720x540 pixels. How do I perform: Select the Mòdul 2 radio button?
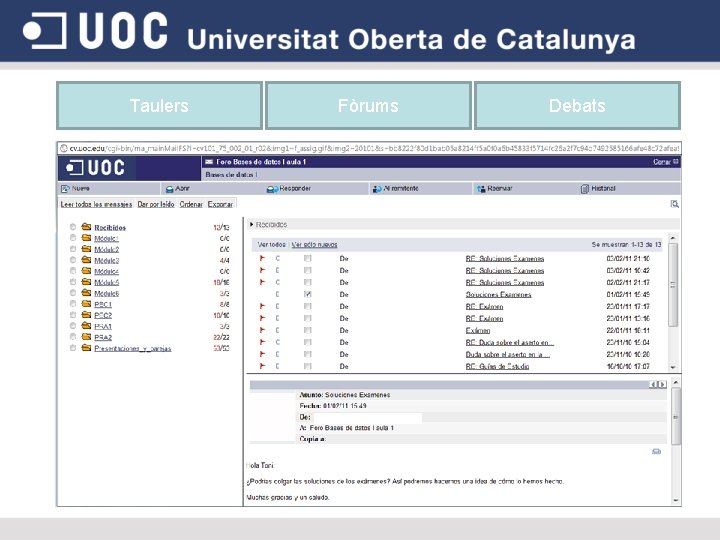73,249
